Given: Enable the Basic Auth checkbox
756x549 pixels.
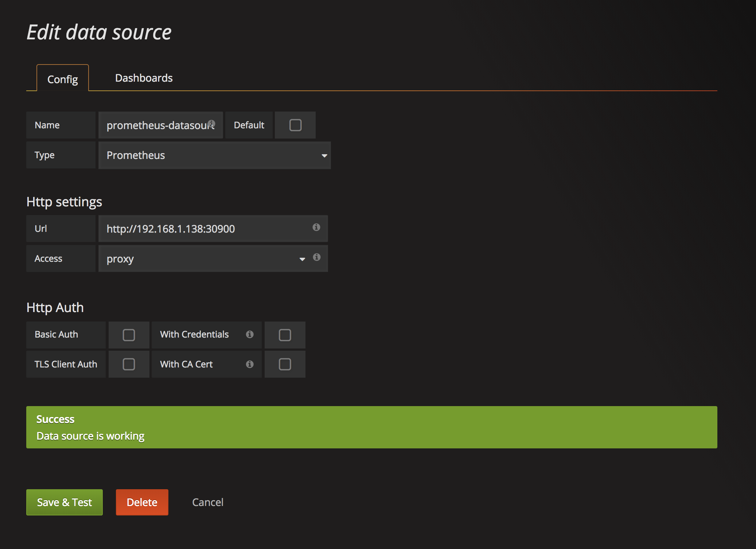Looking at the screenshot, I should click(x=129, y=335).
